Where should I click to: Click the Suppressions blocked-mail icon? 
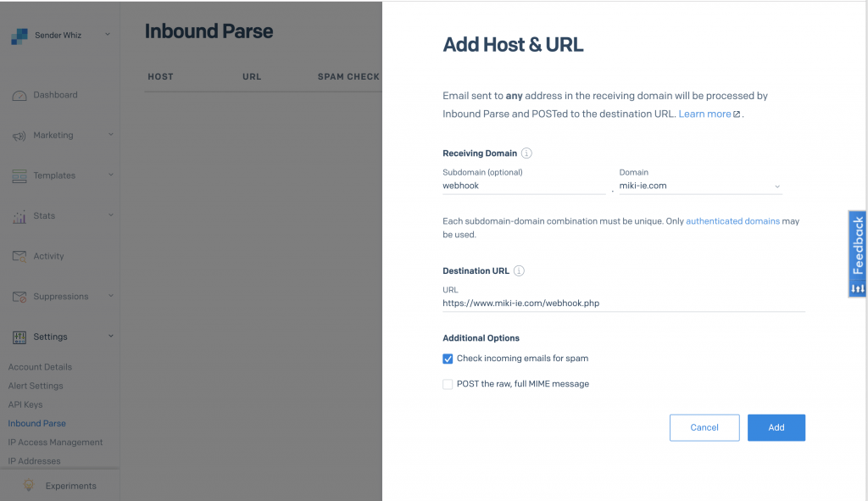coord(19,298)
